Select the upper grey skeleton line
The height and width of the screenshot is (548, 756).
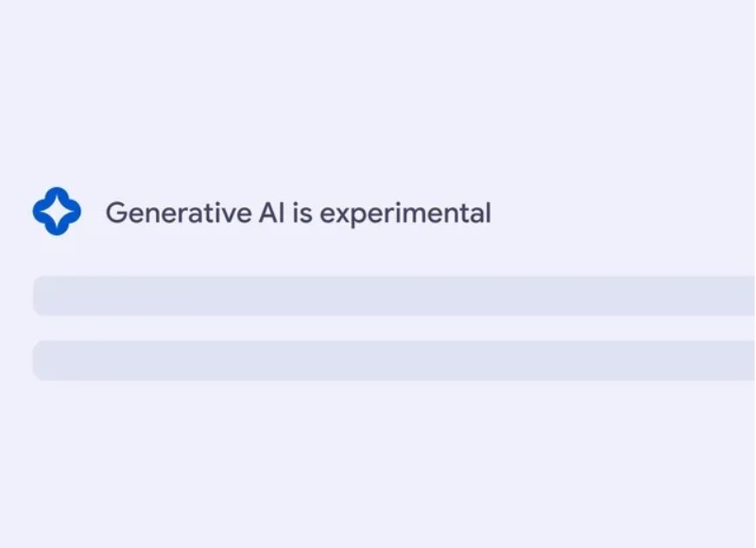coord(394,296)
